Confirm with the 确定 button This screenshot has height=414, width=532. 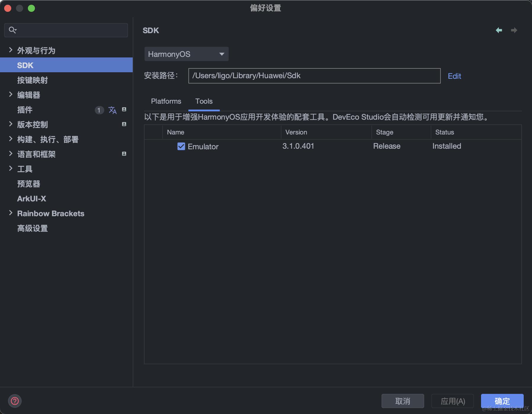tap(502, 401)
